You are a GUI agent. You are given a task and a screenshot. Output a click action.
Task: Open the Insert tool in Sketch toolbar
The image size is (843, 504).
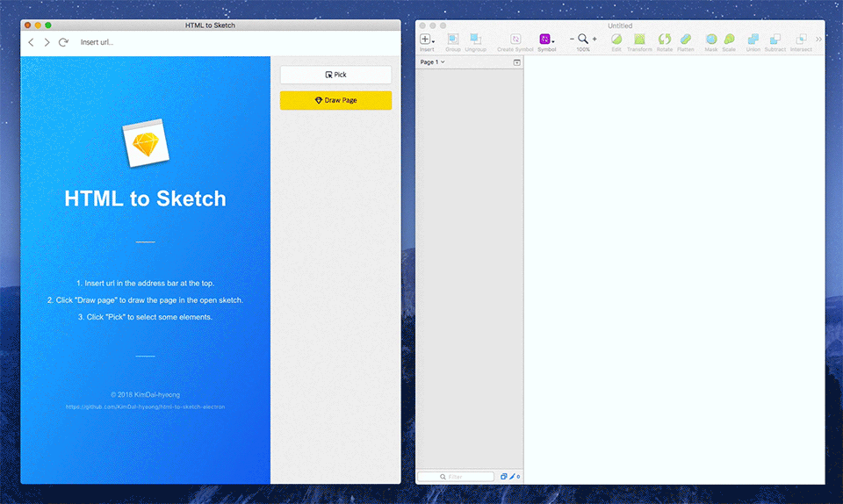pos(427,42)
